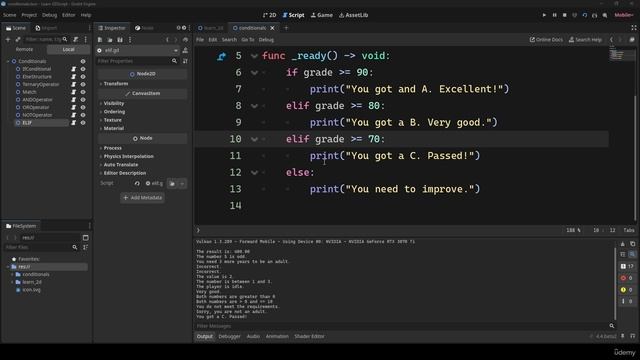Click the output panel vertical scrollbar
640x360 pixels.
point(615,284)
